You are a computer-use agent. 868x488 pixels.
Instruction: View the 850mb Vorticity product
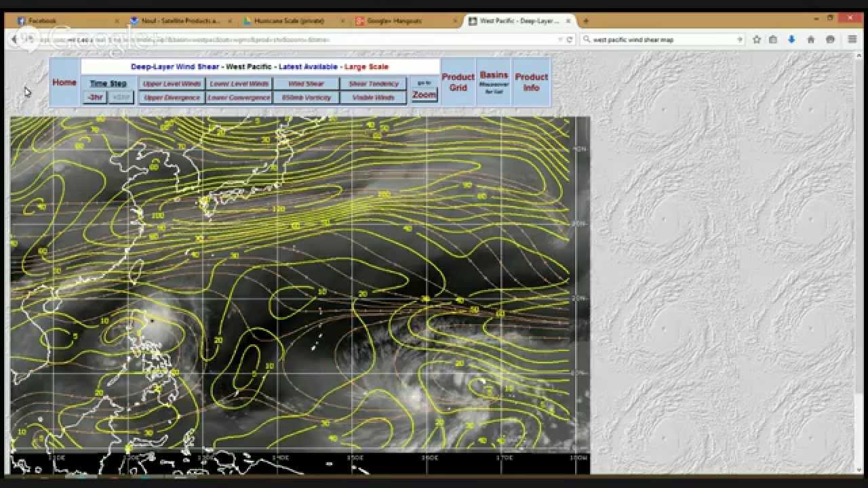[306, 98]
